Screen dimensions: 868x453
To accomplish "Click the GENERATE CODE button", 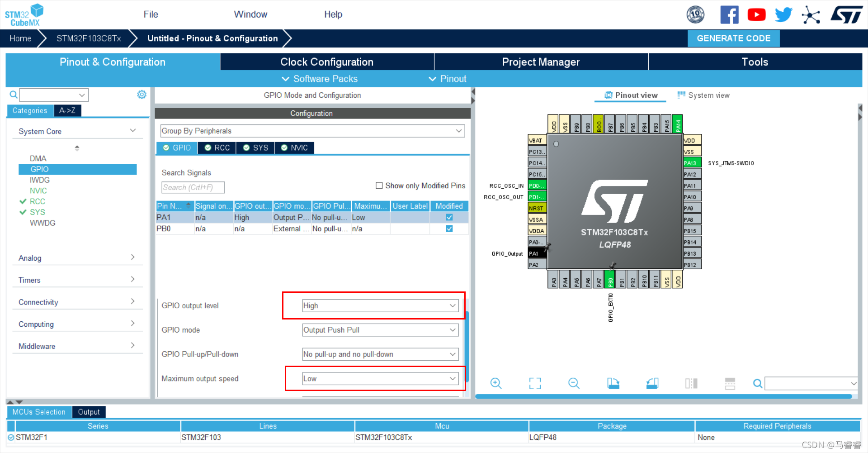I will tap(733, 38).
